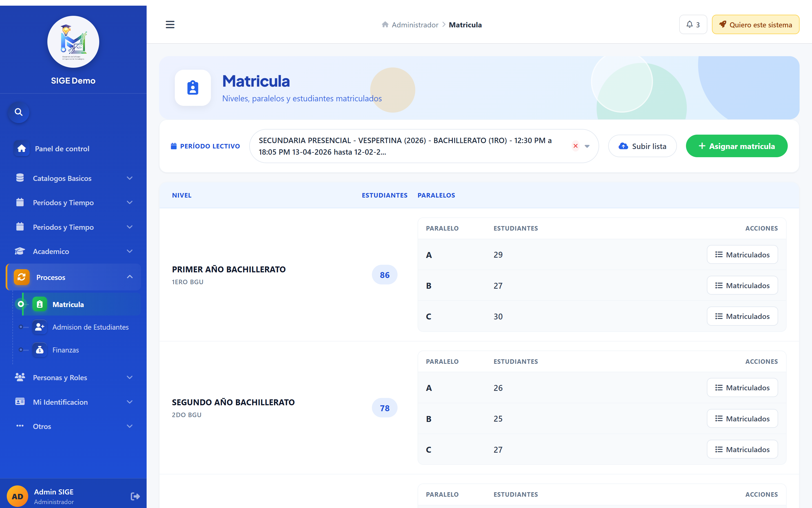Click the logout icon beside Admin SIGE
Image resolution: width=812 pixels, height=508 pixels.
pyautogui.click(x=135, y=496)
